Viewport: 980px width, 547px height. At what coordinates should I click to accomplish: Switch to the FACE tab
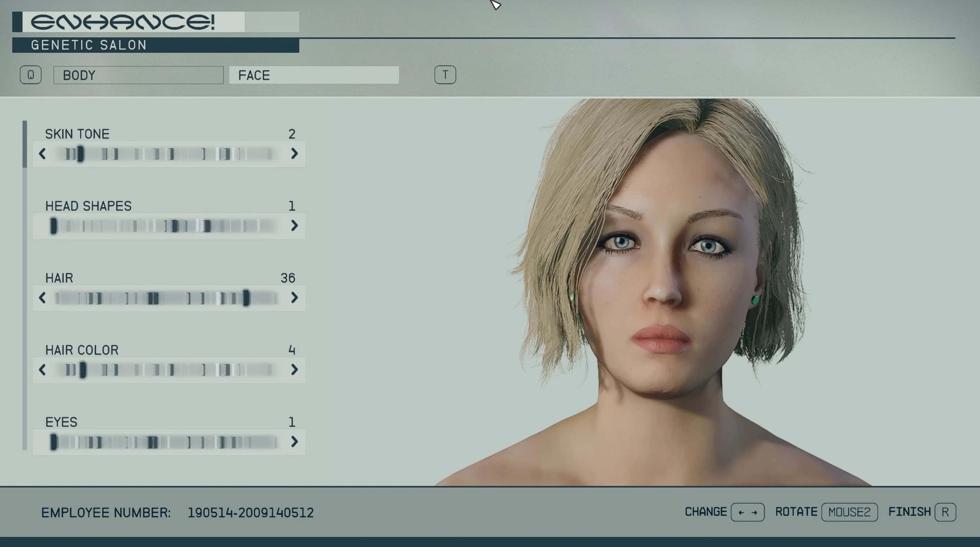(314, 75)
